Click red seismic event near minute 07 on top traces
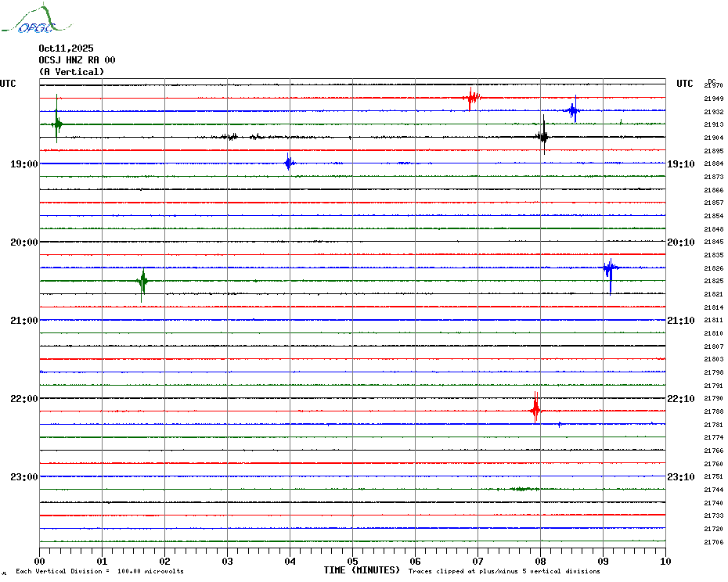The width and height of the screenshot is (728, 582). pos(472,98)
